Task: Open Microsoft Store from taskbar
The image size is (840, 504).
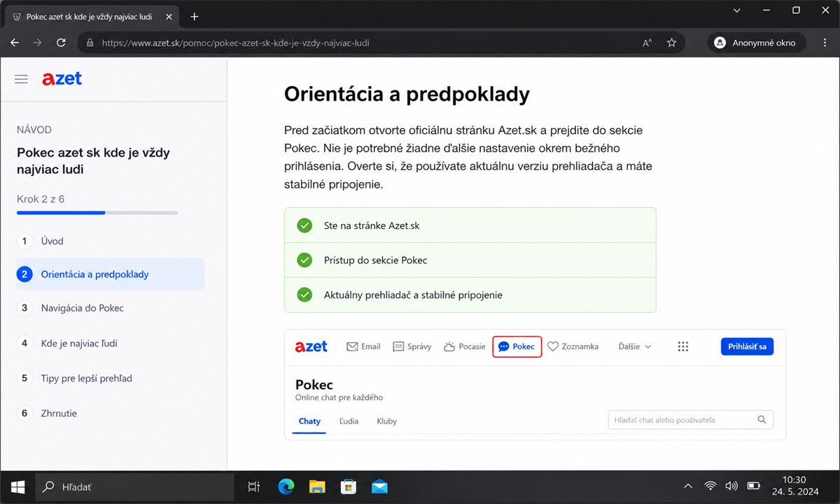Action: tap(349, 486)
